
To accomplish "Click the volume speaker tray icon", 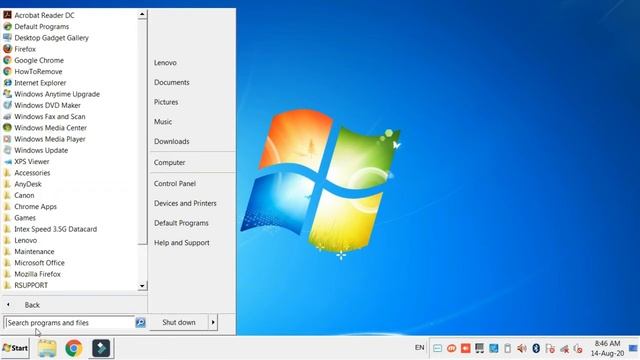I will (x=522, y=348).
